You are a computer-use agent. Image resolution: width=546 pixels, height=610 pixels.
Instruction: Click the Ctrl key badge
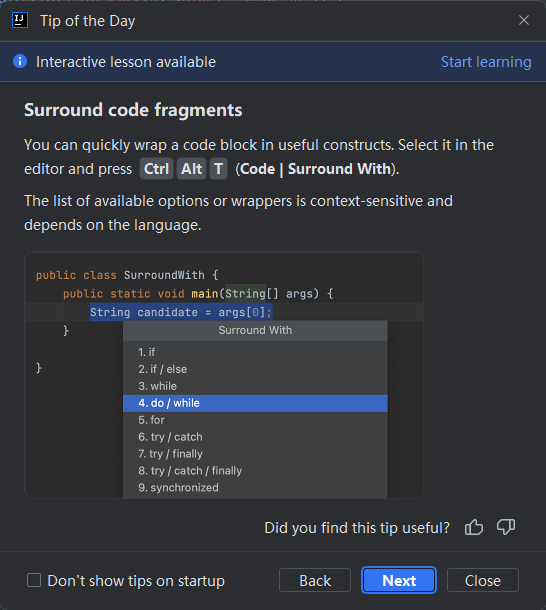(156, 169)
